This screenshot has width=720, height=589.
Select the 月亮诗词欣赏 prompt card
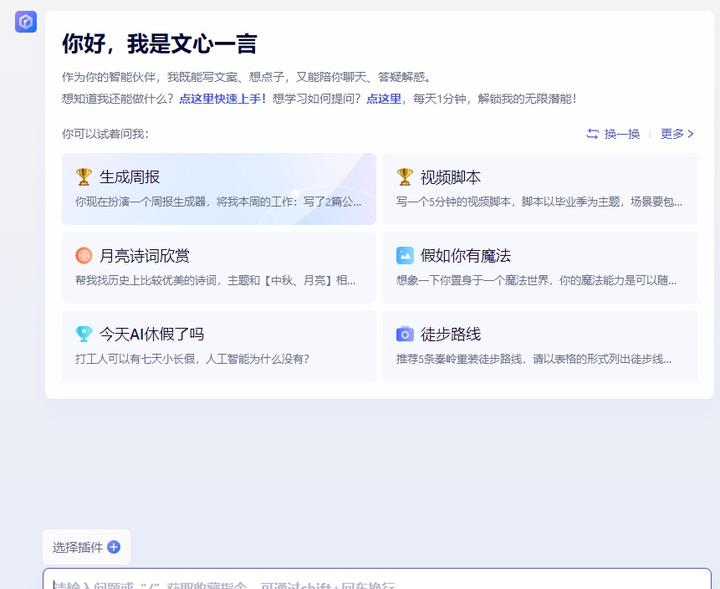pos(219,268)
